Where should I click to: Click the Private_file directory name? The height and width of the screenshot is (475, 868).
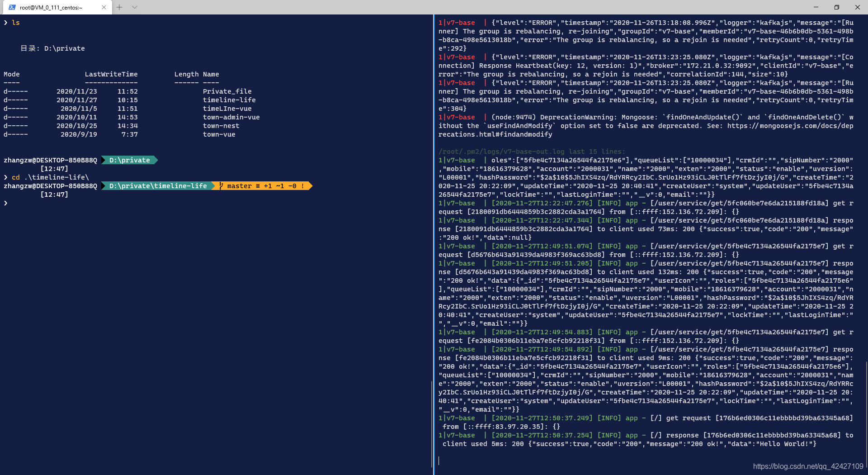pos(227,91)
